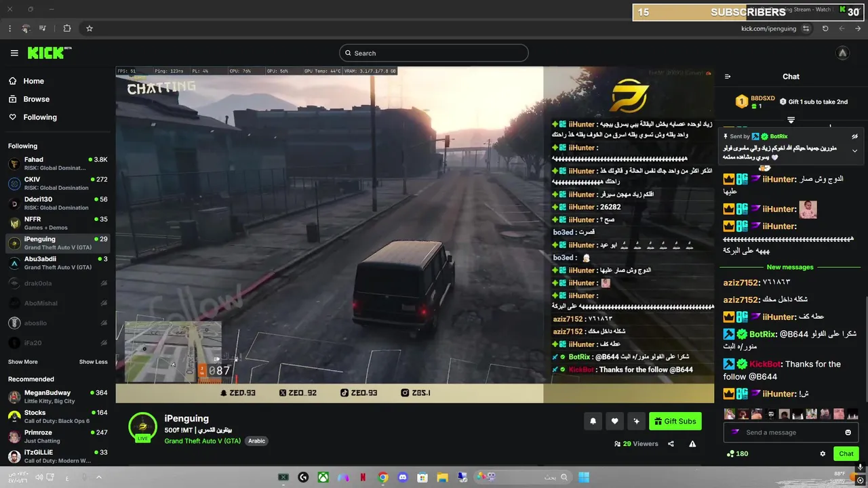Click Show Less in Following list
Image resolution: width=868 pixels, height=488 pixels.
93,362
